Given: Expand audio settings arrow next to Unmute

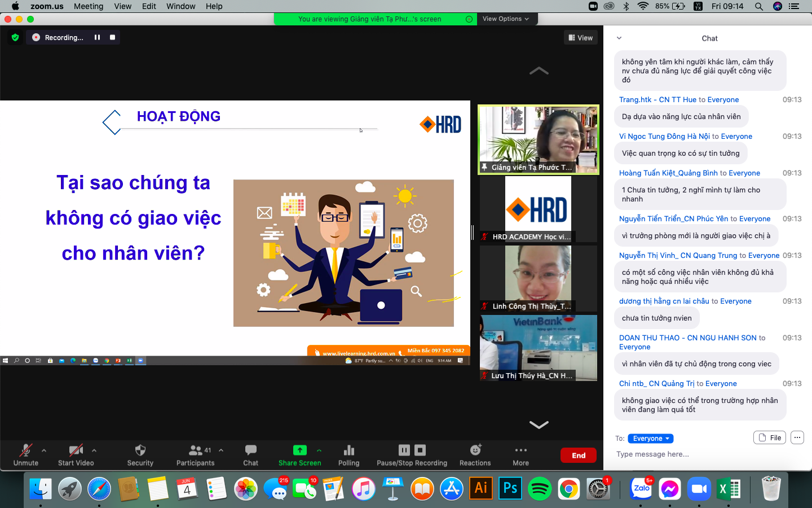Looking at the screenshot, I should (44, 450).
